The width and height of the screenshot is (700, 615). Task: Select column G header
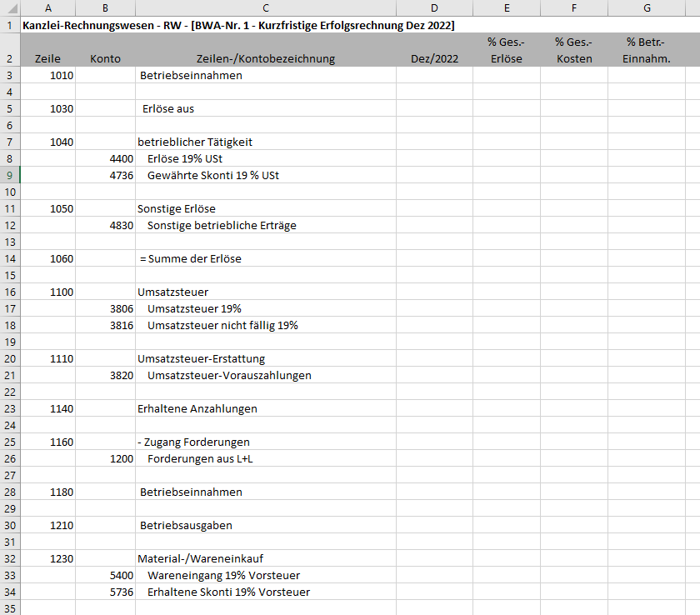647,8
